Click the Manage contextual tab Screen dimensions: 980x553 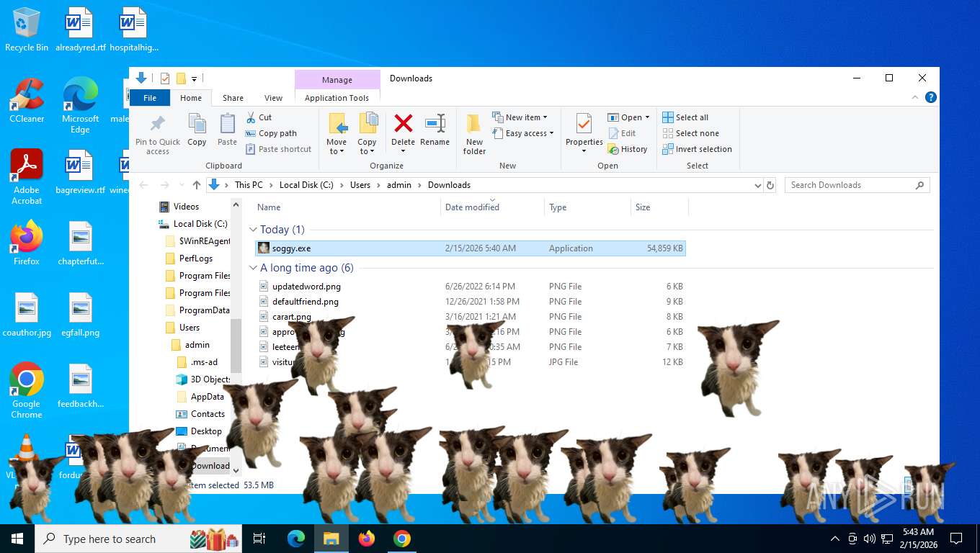click(x=337, y=80)
